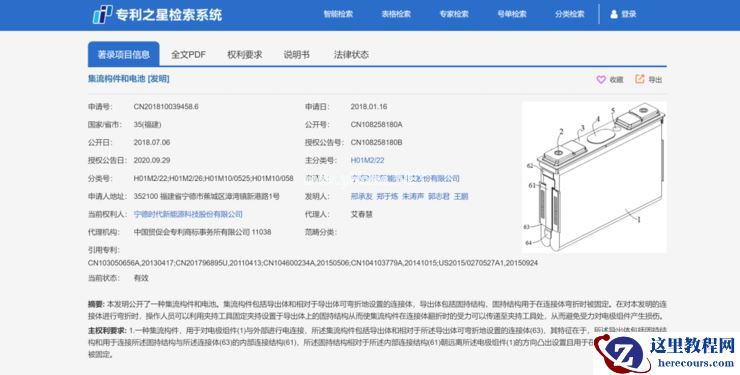
Task: Click publication number CN108258180A
Action: pos(377,125)
